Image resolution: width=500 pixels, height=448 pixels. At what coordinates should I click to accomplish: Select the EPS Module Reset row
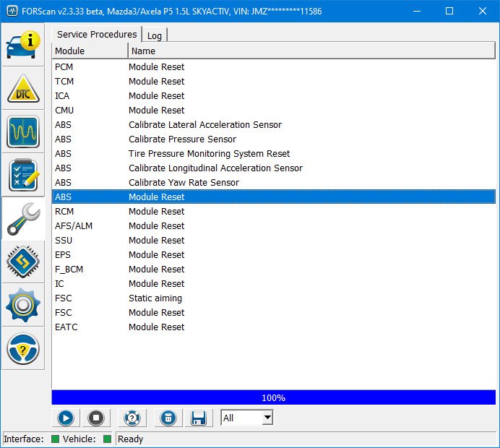pos(274,255)
